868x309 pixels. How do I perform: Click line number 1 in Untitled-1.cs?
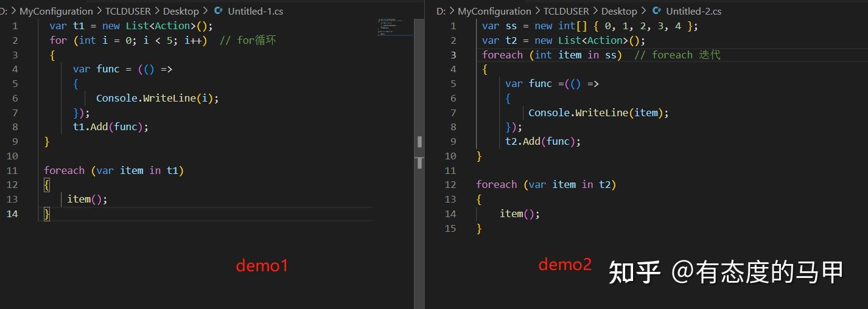tap(15, 26)
